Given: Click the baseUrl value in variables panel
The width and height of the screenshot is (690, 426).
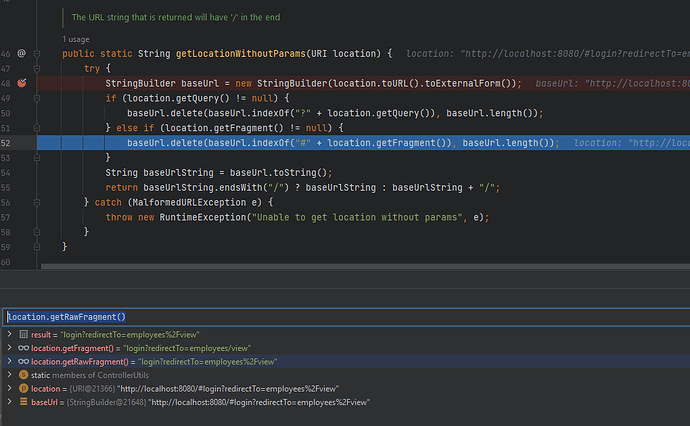Looking at the screenshot, I should click(x=259, y=402).
